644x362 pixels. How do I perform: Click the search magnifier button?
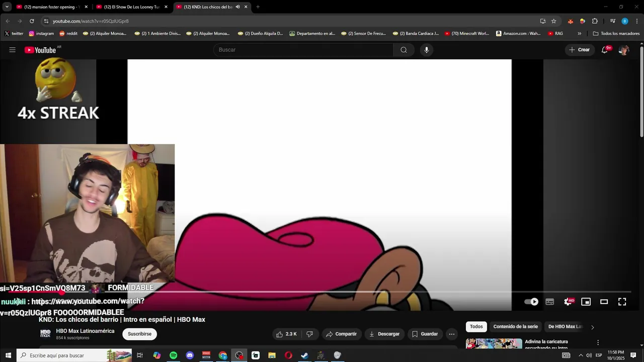[x=404, y=50]
